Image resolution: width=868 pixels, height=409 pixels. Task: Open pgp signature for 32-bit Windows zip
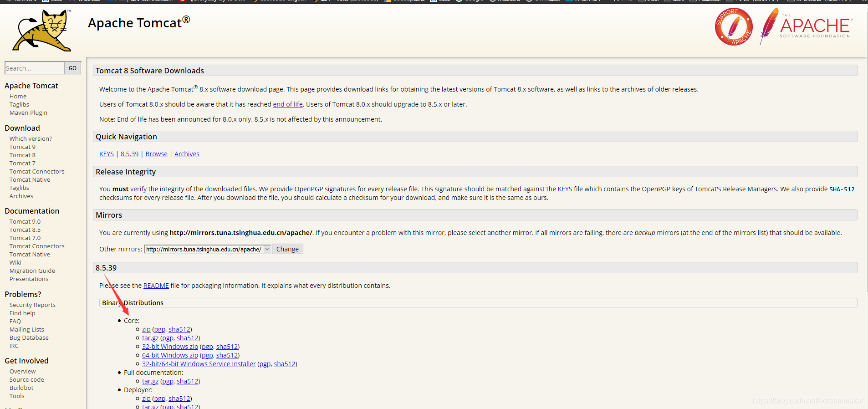coord(207,347)
